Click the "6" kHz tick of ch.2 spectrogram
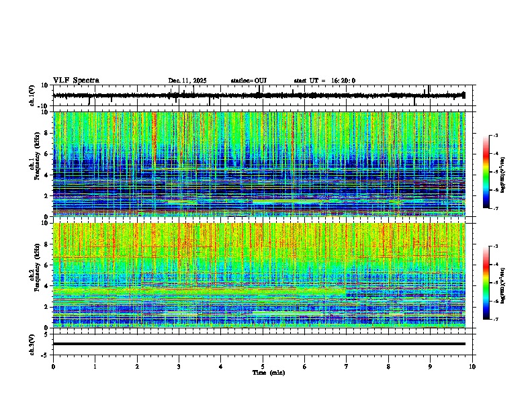 (x=47, y=265)
